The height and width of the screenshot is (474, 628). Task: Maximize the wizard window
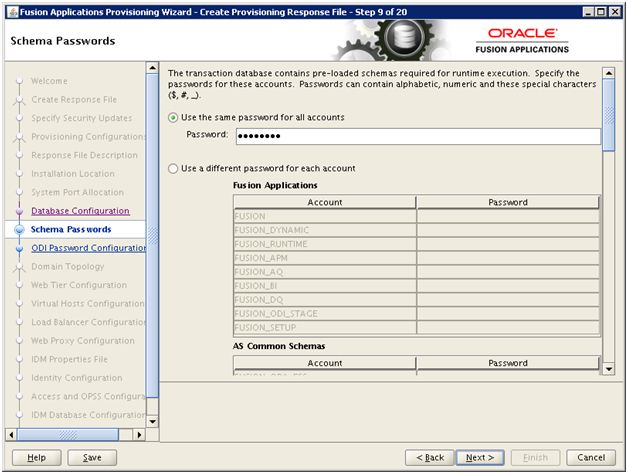click(x=601, y=12)
